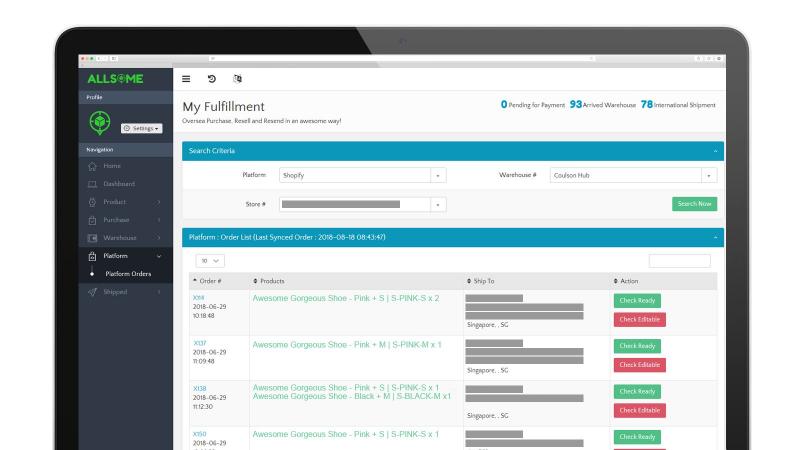Screen dimensions: 800x450
Task: Open Warehouse menu item
Action: click(x=120, y=238)
